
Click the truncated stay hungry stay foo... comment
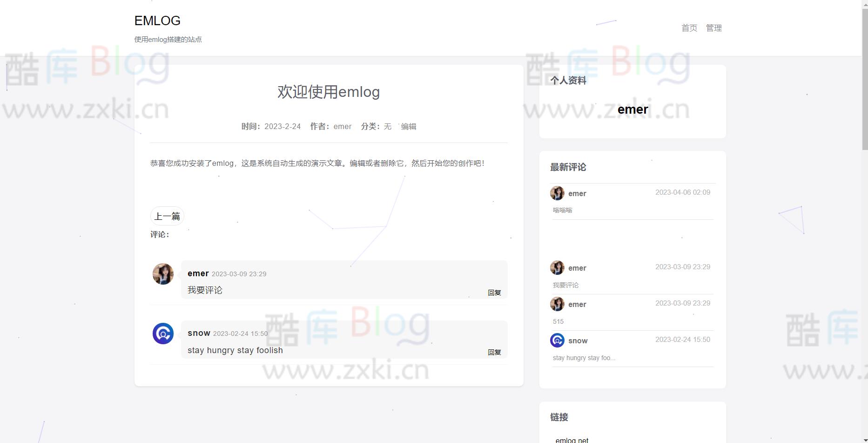point(584,358)
